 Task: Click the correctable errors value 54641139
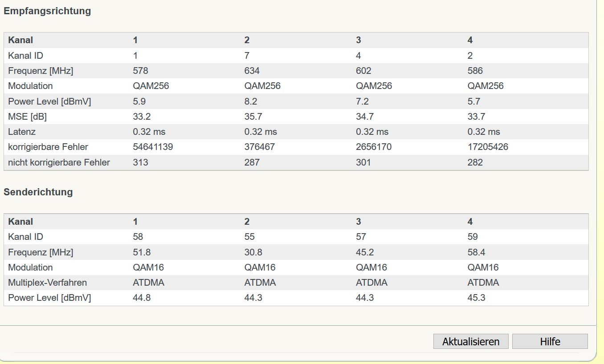153,147
